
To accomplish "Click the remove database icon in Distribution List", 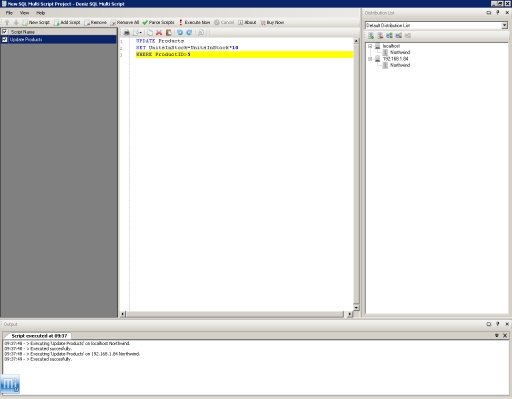I will [399, 36].
